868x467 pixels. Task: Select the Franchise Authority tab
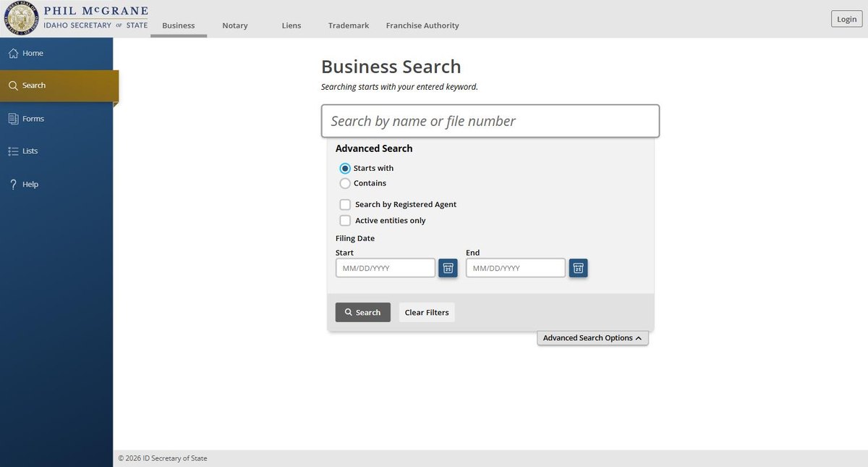pos(422,25)
